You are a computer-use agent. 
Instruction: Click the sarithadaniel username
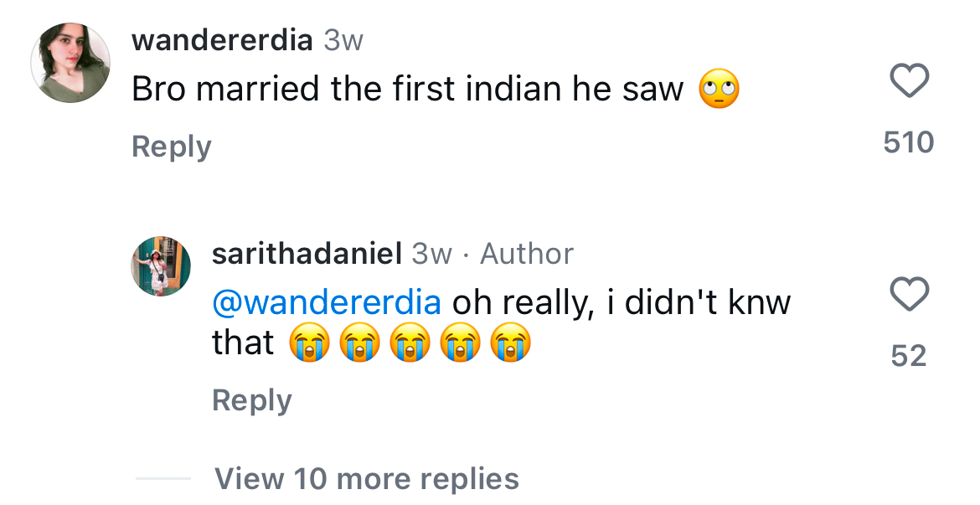pyautogui.click(x=307, y=254)
